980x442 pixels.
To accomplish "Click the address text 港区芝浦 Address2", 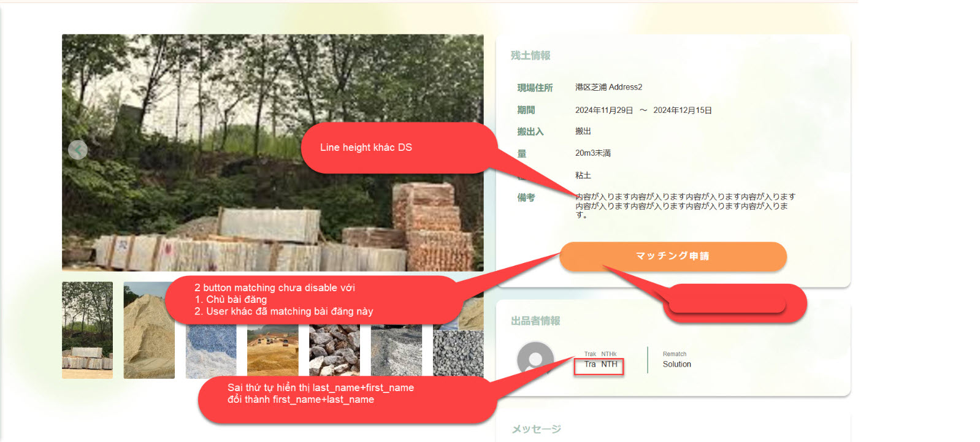I will click(x=608, y=87).
